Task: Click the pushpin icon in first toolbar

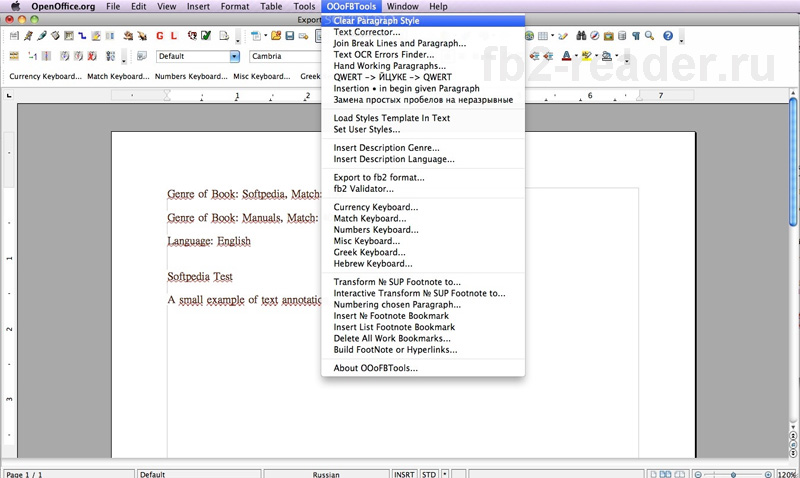Action: (29, 36)
